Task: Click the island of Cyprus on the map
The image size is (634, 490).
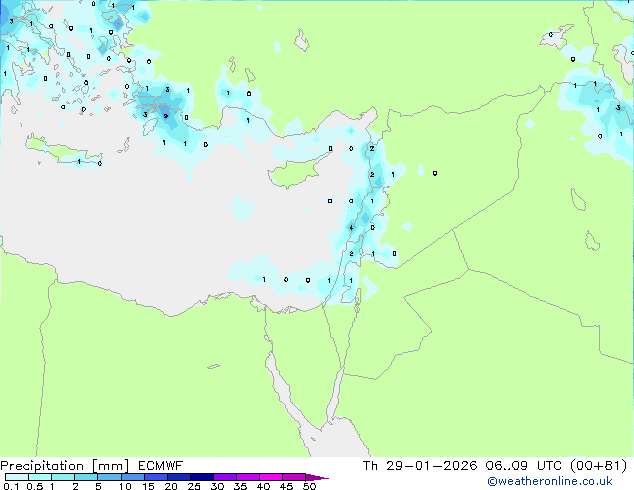Action: tap(293, 173)
